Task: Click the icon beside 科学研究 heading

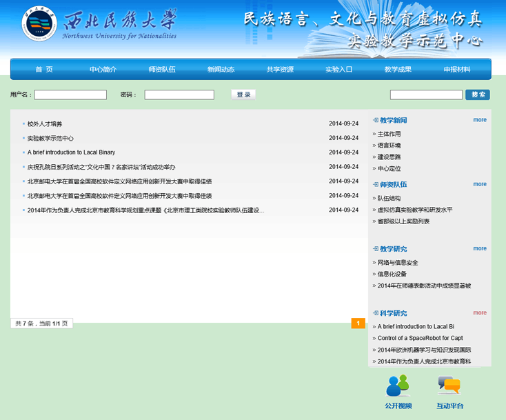Action: coord(375,313)
